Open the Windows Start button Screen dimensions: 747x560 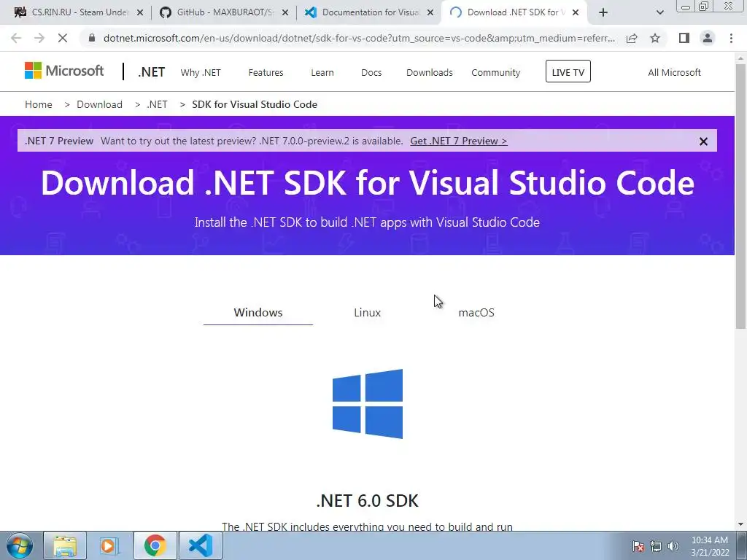(x=19, y=545)
